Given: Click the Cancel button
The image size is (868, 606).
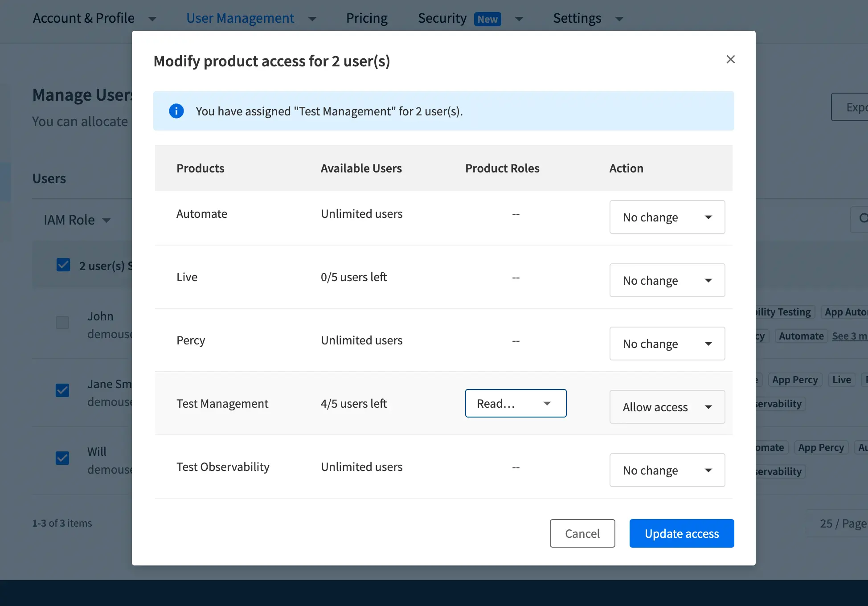Looking at the screenshot, I should [x=582, y=533].
